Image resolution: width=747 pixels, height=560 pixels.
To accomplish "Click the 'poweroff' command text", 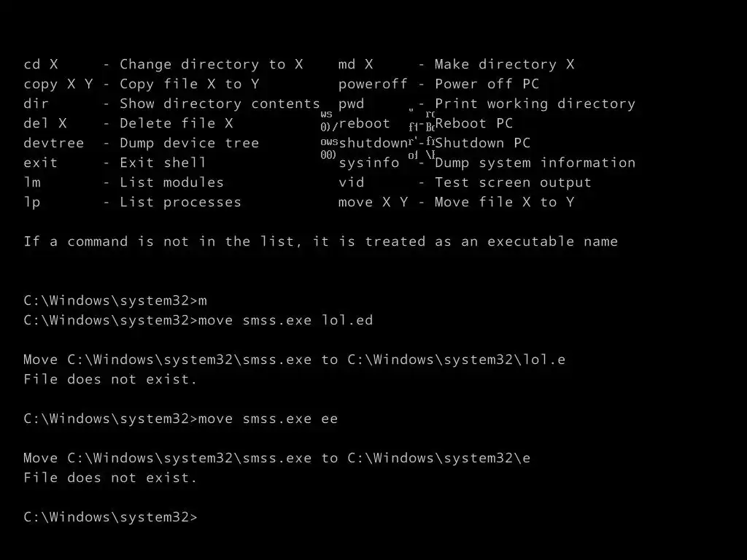I will click(x=373, y=85).
